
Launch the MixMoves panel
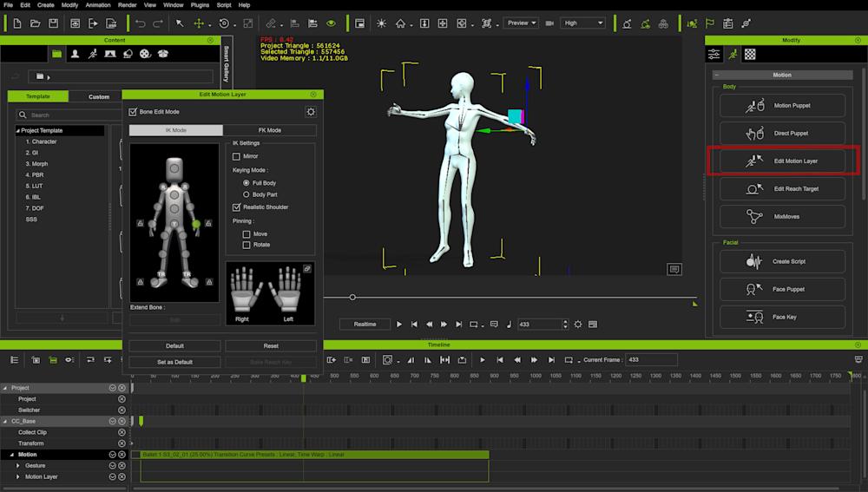point(782,217)
